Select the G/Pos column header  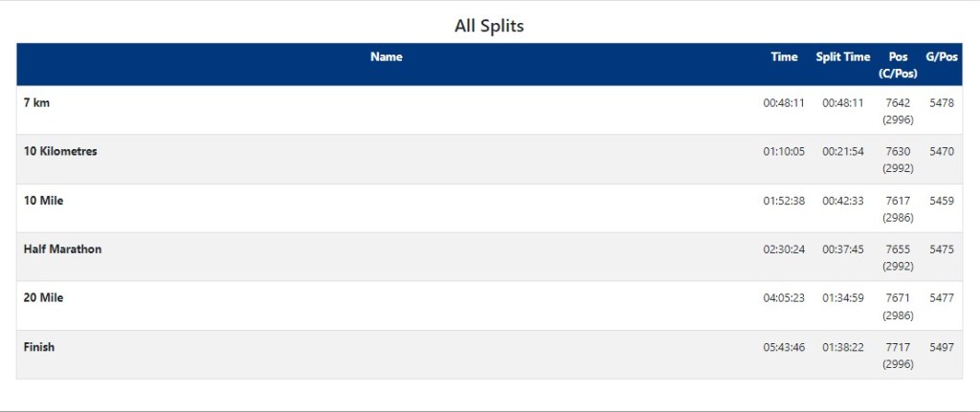tap(942, 57)
